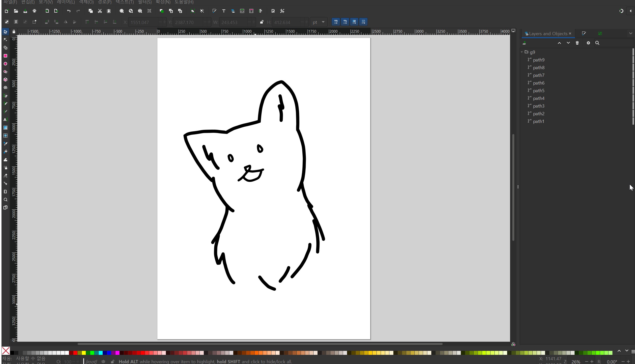The width and height of the screenshot is (635, 364).
Task: Switch to Layers and Objects tab
Action: (x=548, y=33)
